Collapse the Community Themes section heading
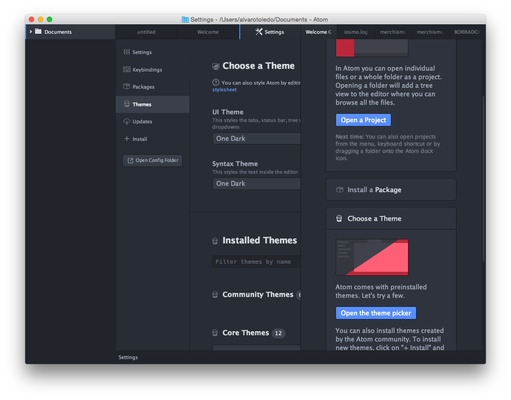The image size is (511, 400). (x=258, y=295)
